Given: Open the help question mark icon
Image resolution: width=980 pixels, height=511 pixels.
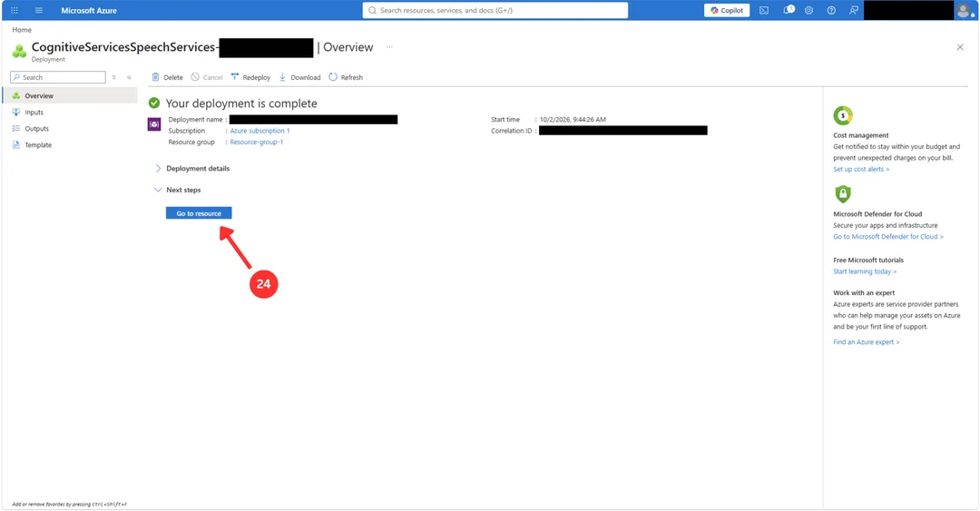Looking at the screenshot, I should [831, 10].
